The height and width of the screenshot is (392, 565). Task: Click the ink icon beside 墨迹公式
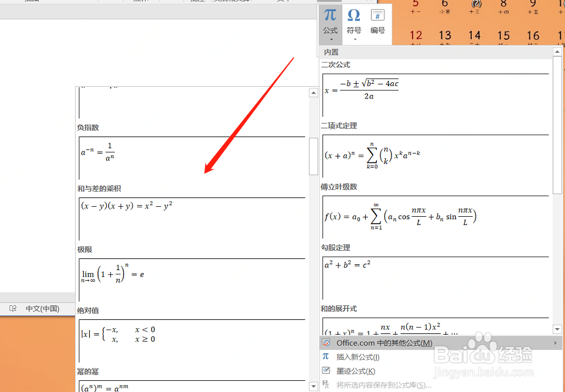pos(326,370)
